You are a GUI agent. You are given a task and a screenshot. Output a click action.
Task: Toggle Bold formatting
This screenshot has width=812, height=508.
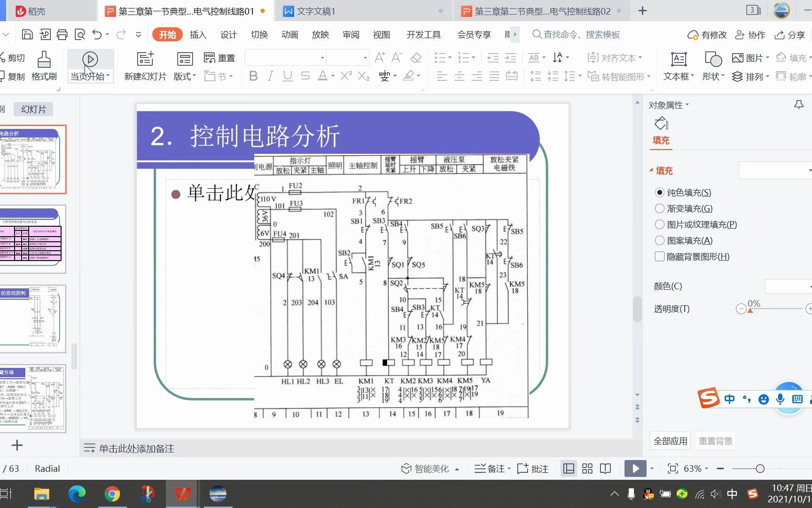253,76
